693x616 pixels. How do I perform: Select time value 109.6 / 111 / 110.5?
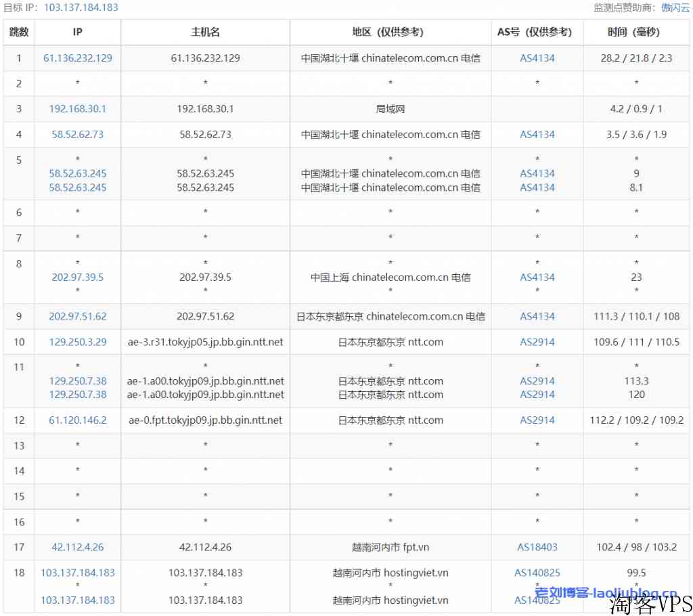636,342
